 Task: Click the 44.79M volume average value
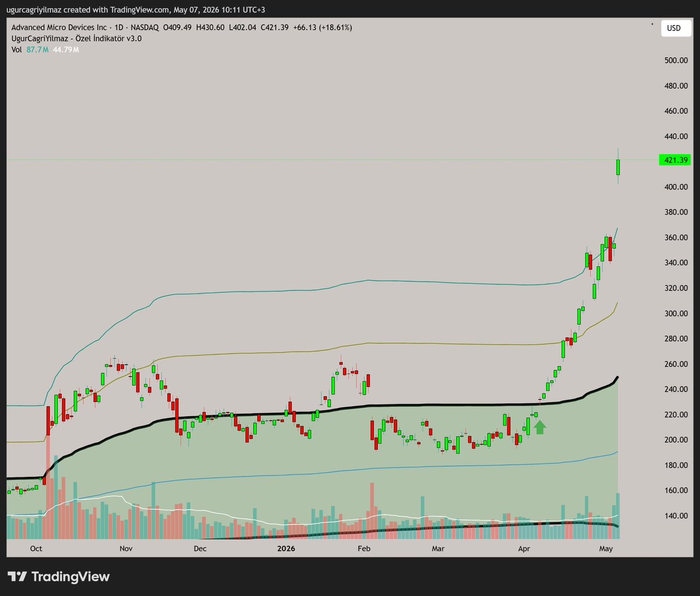coord(66,50)
